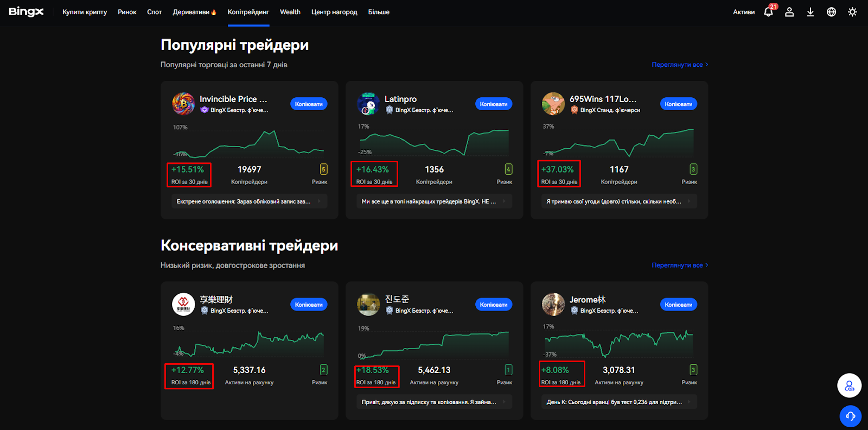Click 진도준 trader avatar
Screen dimensions: 868x430
pos(368,304)
